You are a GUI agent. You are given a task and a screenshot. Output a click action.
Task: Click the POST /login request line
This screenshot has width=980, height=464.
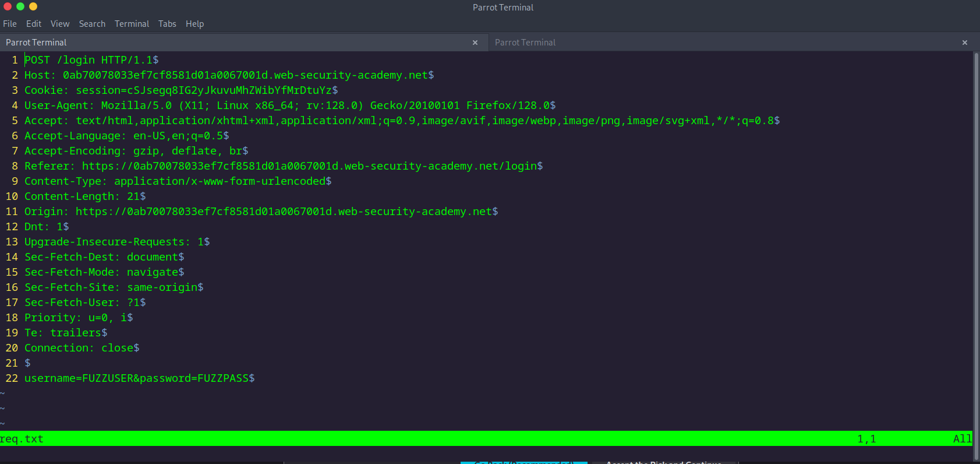[91, 60]
